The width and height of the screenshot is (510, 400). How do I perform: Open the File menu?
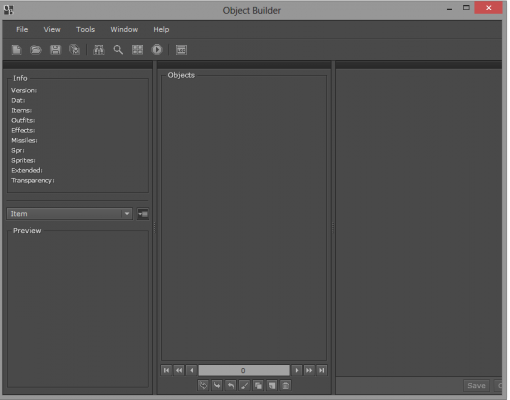click(22, 29)
